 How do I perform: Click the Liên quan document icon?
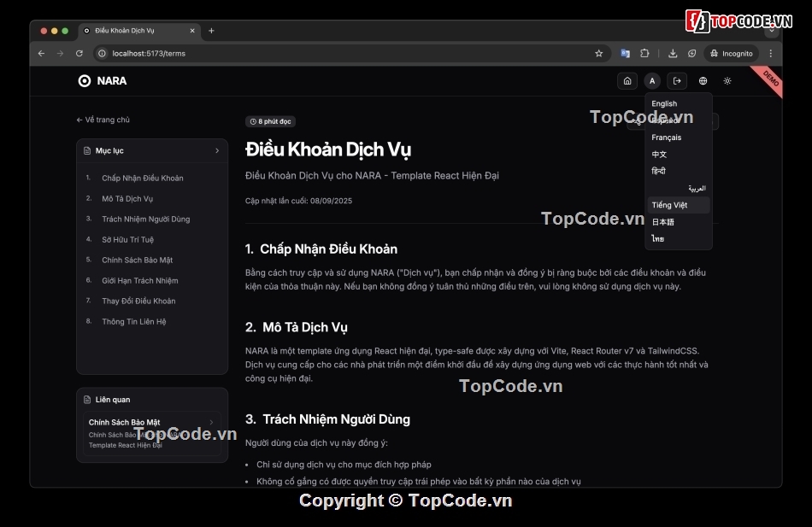[87, 400]
